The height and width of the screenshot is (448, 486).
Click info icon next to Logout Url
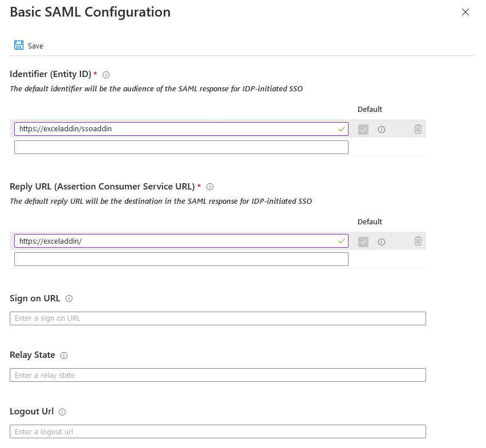click(x=63, y=411)
